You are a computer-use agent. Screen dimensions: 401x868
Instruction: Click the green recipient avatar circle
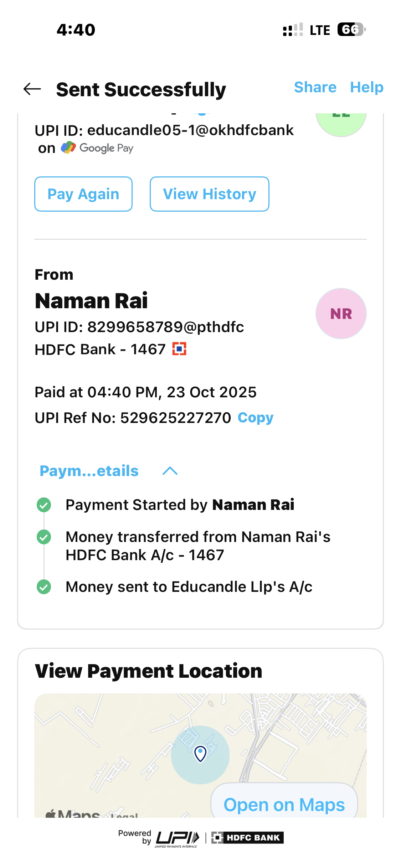click(341, 122)
